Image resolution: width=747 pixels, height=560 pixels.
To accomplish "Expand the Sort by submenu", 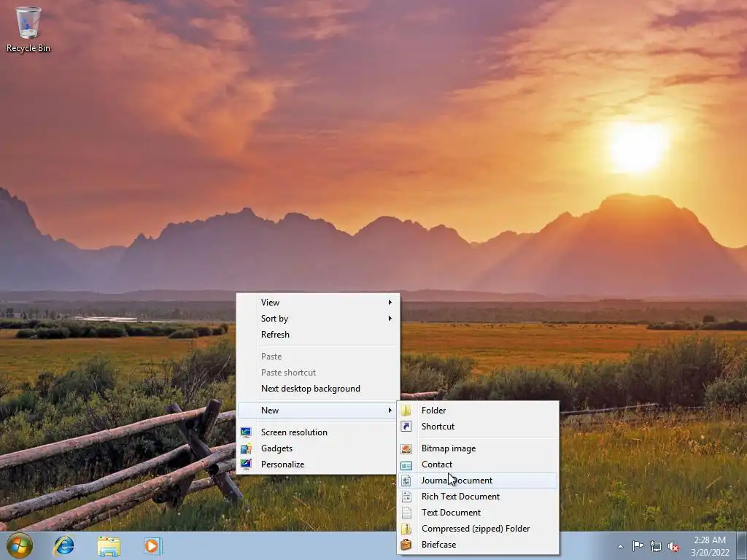I will [x=318, y=319].
